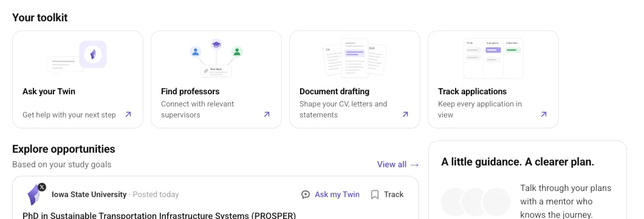Screen dimensions: 644x219
Task: Open the Ask your Twin arrow icon
Action: coord(128,114)
